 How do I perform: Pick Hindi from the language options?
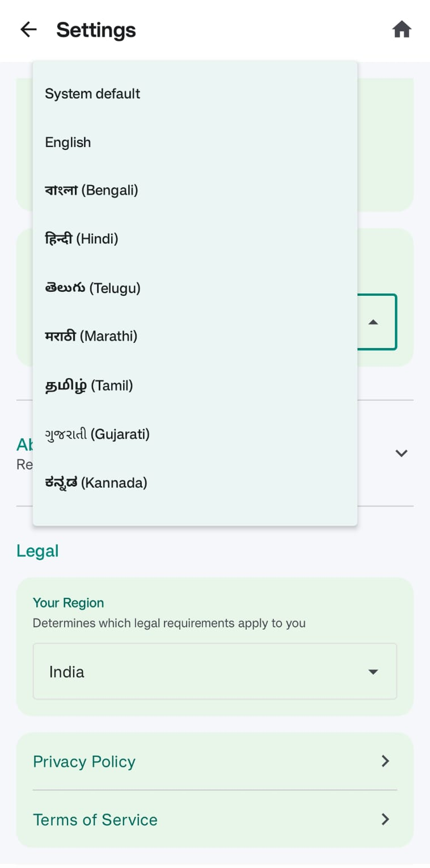[x=81, y=238]
